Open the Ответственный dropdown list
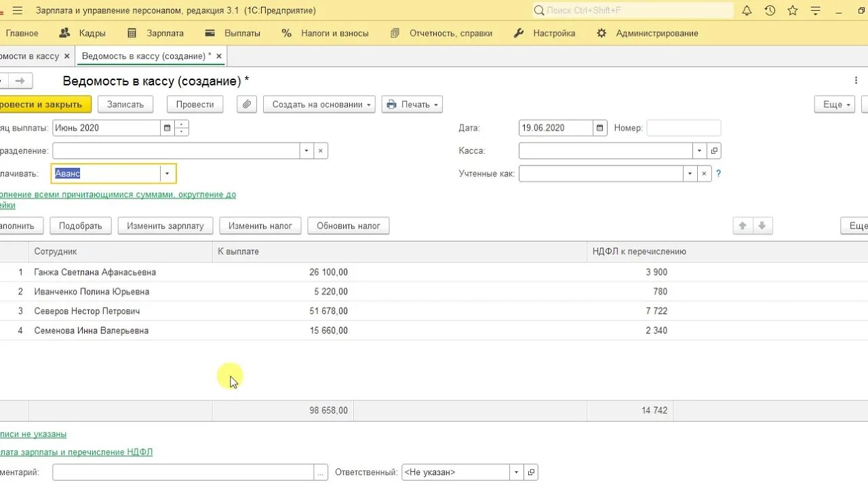868x488 pixels. (x=517, y=472)
